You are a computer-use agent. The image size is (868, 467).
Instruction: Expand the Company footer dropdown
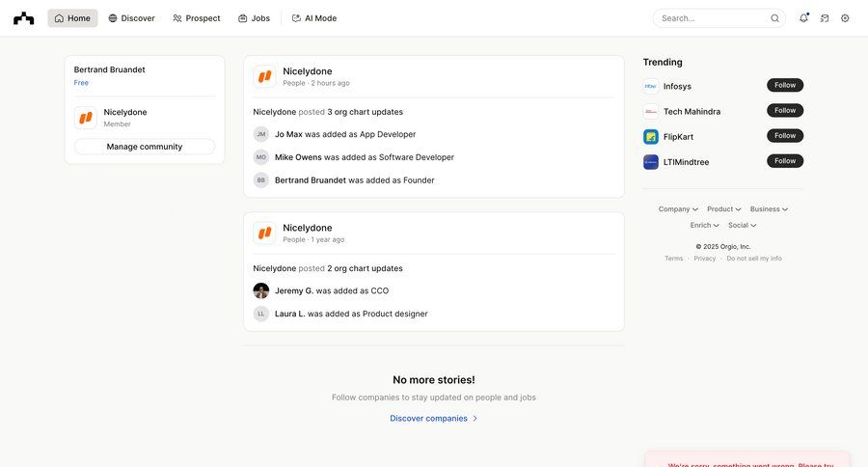pyautogui.click(x=678, y=209)
